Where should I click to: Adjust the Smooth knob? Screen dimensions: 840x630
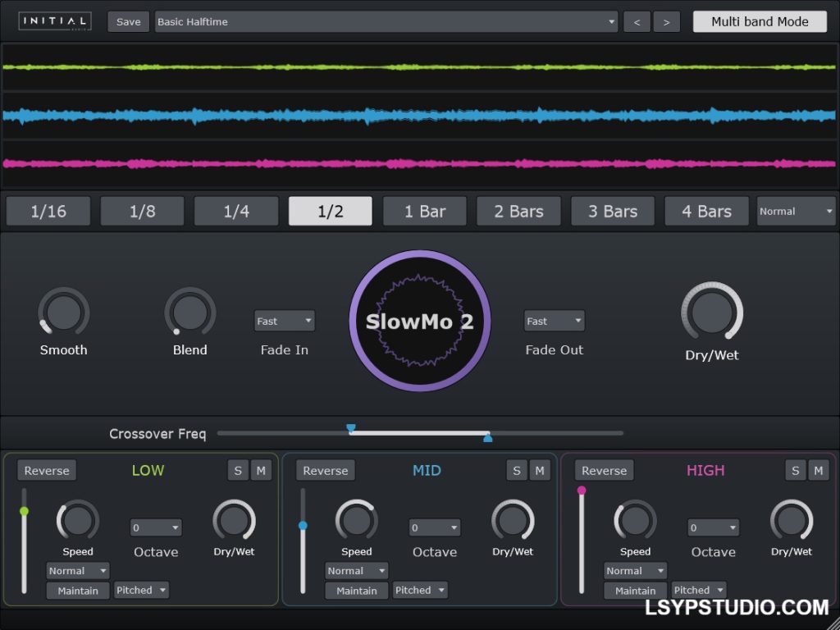click(64, 312)
